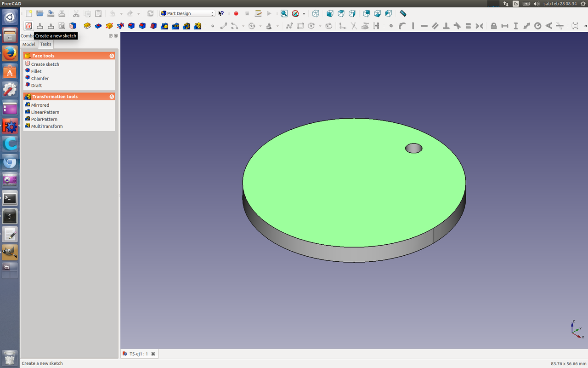Click PolarPattern in Transformation tools
588x368 pixels.
click(44, 119)
